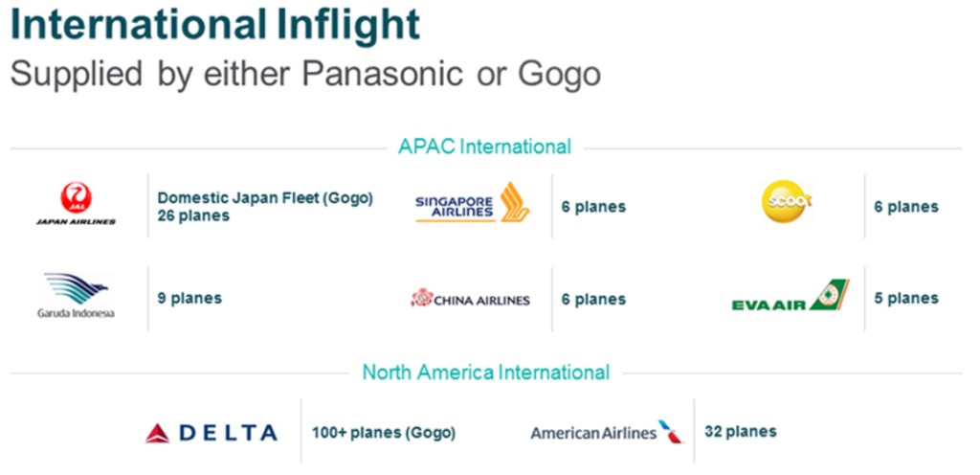Select 6 planes beside China Airlines
980x475 pixels.
[593, 300]
